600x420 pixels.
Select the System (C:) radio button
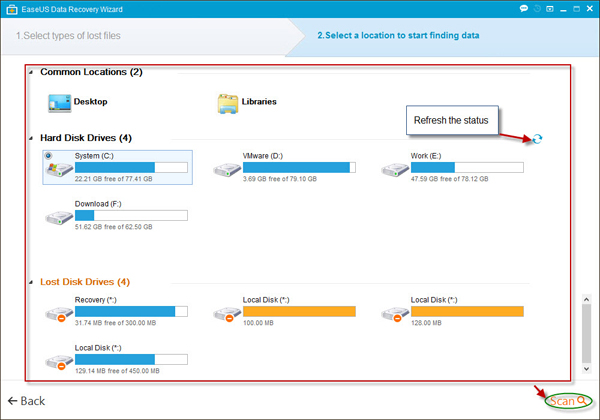[x=48, y=156]
